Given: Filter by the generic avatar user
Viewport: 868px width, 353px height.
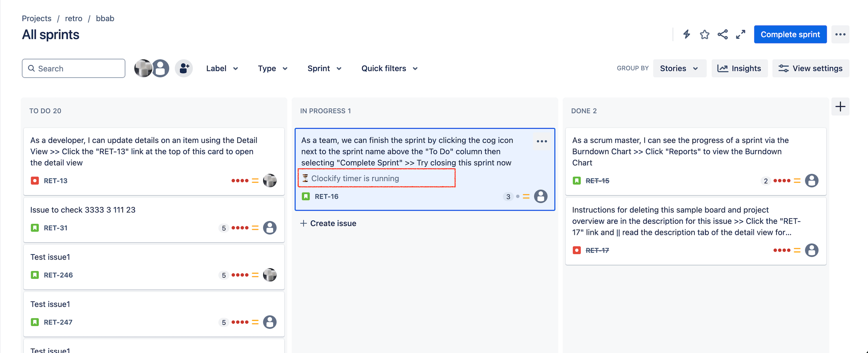Looking at the screenshot, I should [161, 68].
